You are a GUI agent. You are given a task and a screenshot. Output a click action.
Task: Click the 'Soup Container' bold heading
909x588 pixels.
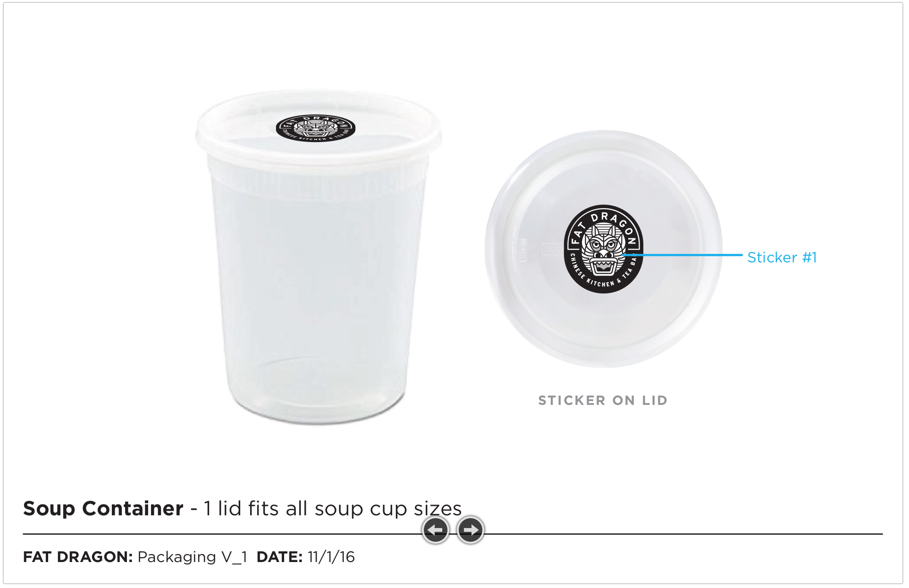coord(103,508)
